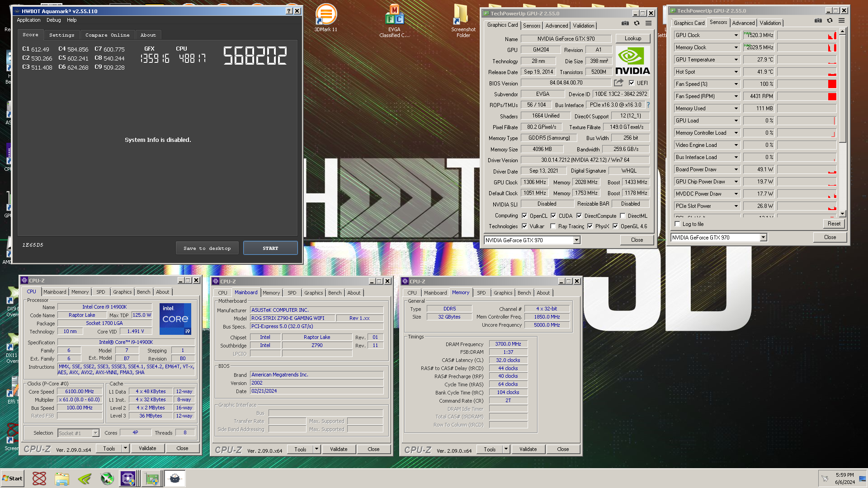
Task: Refresh GPU-Z Graphics Card window
Action: coord(637,23)
